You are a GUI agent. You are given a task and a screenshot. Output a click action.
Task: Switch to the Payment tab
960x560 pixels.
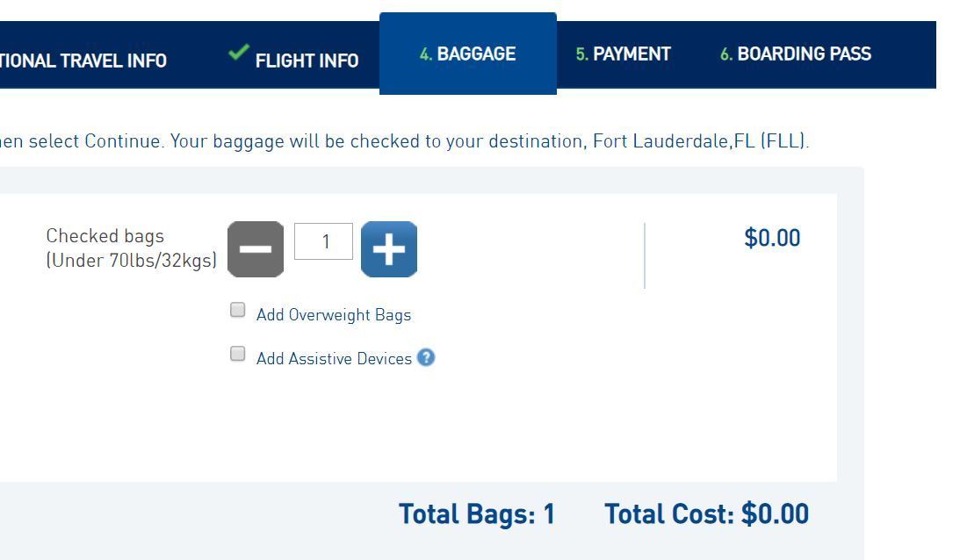pos(623,54)
